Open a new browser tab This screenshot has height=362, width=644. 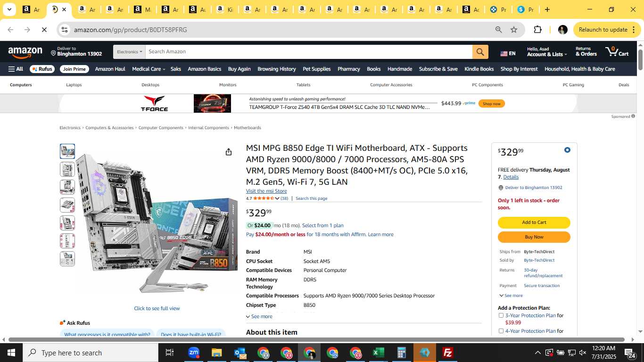(547, 9)
